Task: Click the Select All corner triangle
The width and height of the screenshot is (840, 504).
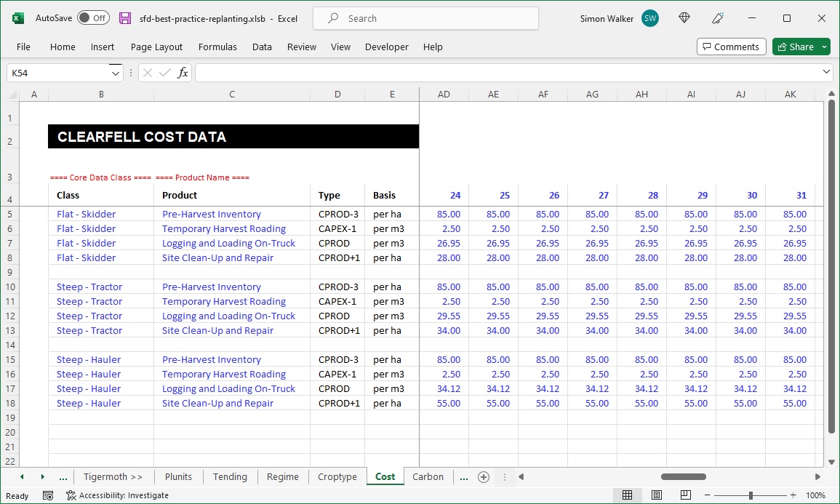Action: click(x=12, y=95)
